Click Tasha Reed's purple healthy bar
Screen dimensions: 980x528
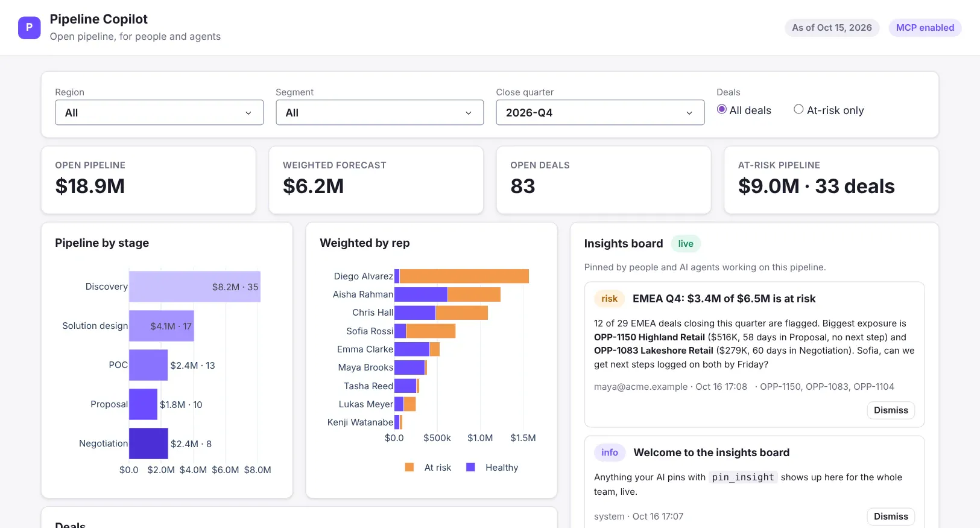[405, 386]
